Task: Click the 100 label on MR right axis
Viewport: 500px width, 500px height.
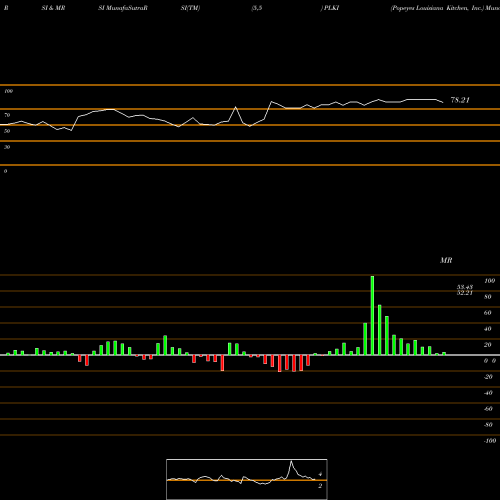Action: point(489,281)
